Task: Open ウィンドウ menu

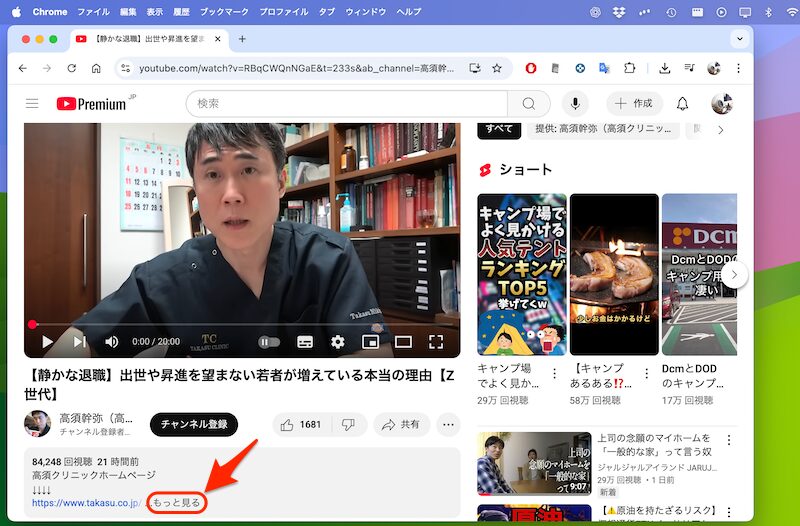Action: click(366, 11)
